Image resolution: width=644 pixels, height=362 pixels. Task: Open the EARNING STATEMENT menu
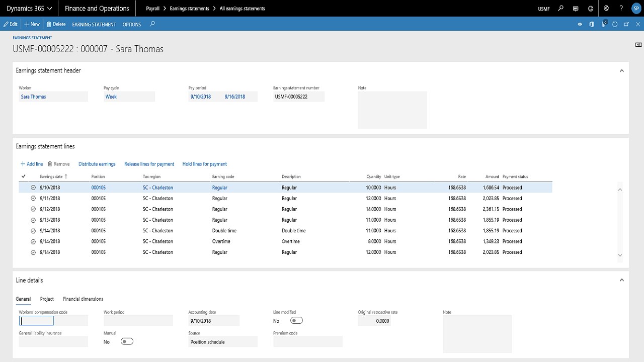pos(94,24)
